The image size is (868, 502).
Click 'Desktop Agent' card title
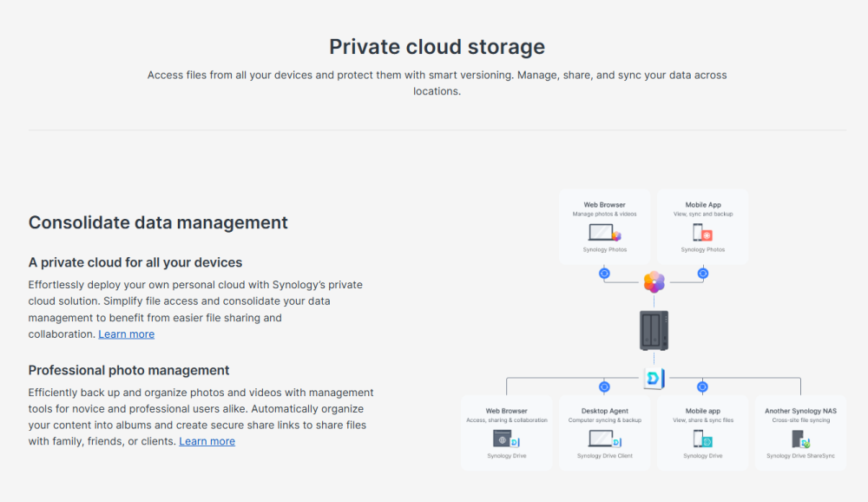tap(604, 411)
